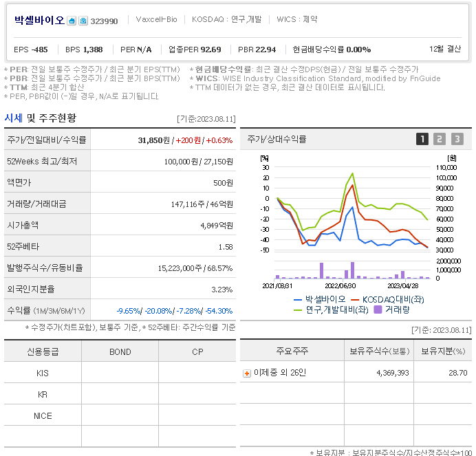Click the +200원 price change

click(x=188, y=140)
